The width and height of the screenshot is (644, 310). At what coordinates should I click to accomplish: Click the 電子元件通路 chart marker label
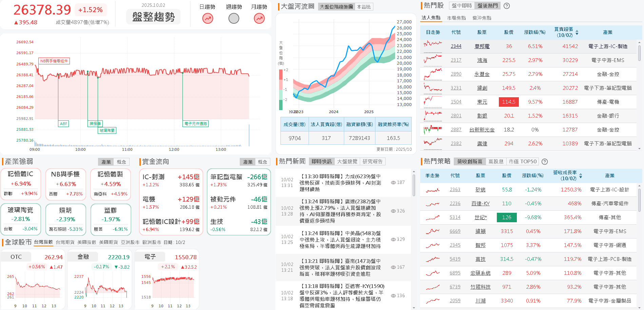[196, 124]
